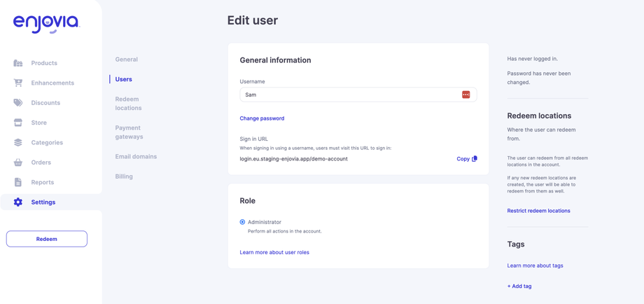This screenshot has width=644, height=304.
Task: Click the Store shop icon
Action: 18,123
